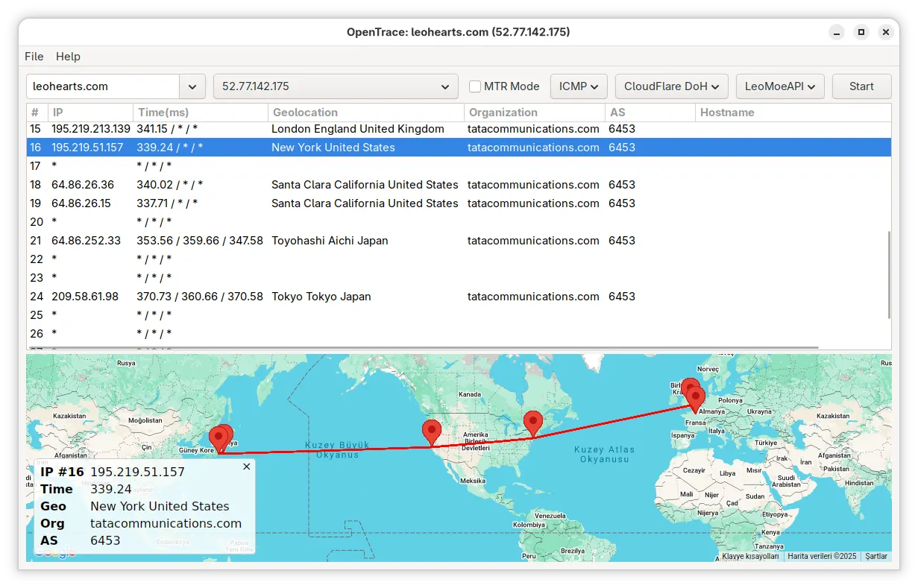Click the popup's AS value 6453

coord(105,541)
